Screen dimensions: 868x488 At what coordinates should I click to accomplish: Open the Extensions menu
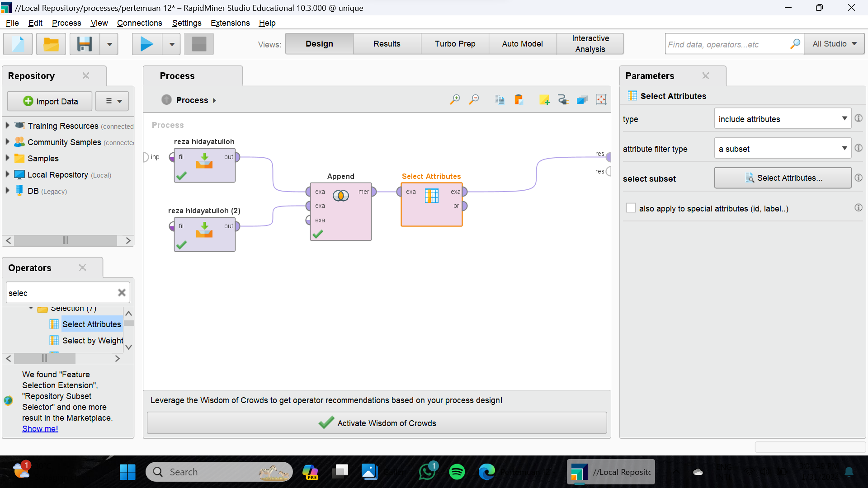tap(230, 23)
